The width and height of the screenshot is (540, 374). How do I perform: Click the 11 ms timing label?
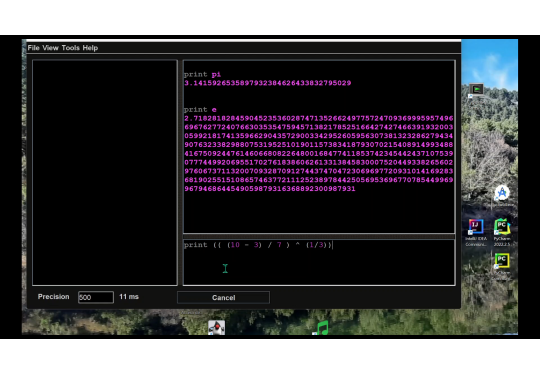[129, 297]
